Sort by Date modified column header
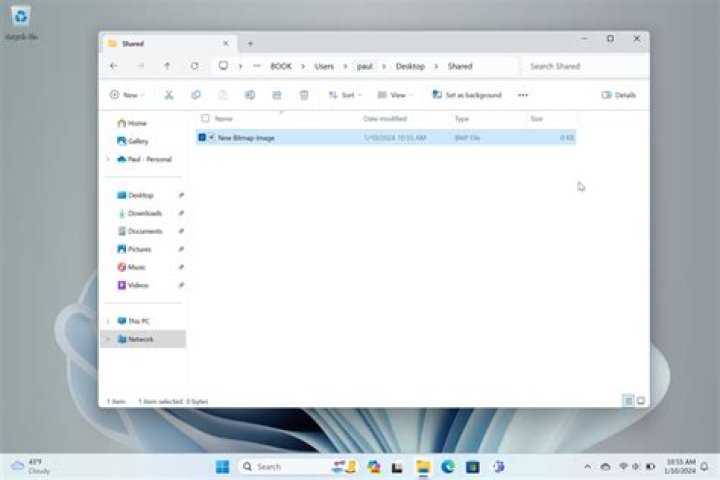Image resolution: width=720 pixels, height=480 pixels. coord(385,119)
